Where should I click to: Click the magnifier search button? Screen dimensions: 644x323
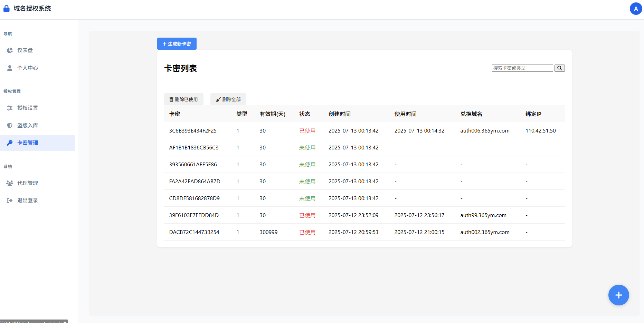point(559,68)
